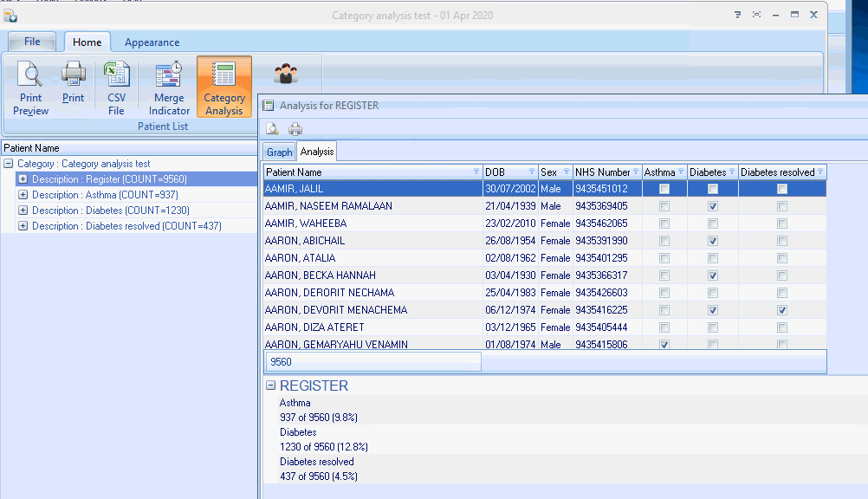
Task: Switch to the Graph tab
Action: pos(279,152)
